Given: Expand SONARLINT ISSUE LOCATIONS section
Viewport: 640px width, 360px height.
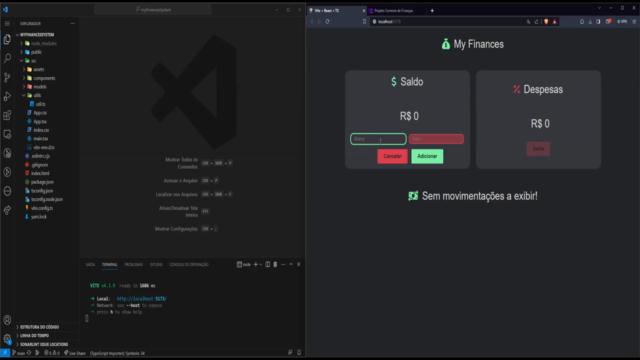Looking at the screenshot, I should coord(44,344).
